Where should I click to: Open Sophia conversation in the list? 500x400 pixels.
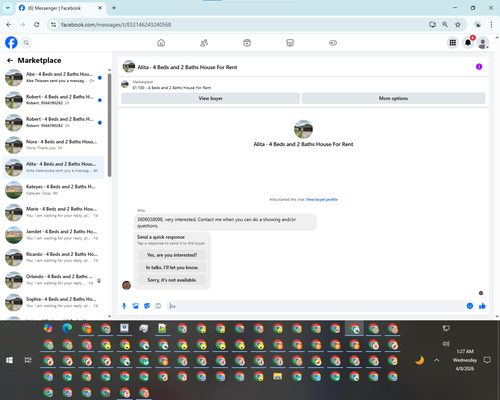(53, 302)
